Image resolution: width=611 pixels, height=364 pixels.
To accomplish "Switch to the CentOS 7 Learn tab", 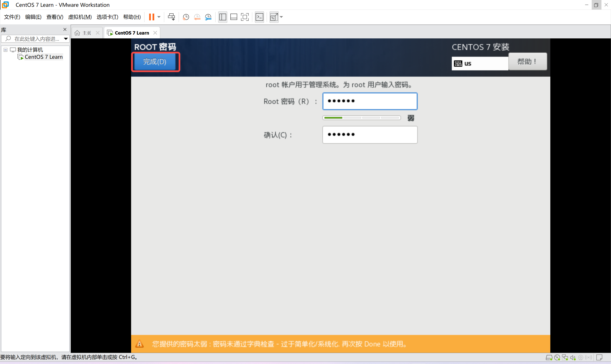I will [132, 33].
